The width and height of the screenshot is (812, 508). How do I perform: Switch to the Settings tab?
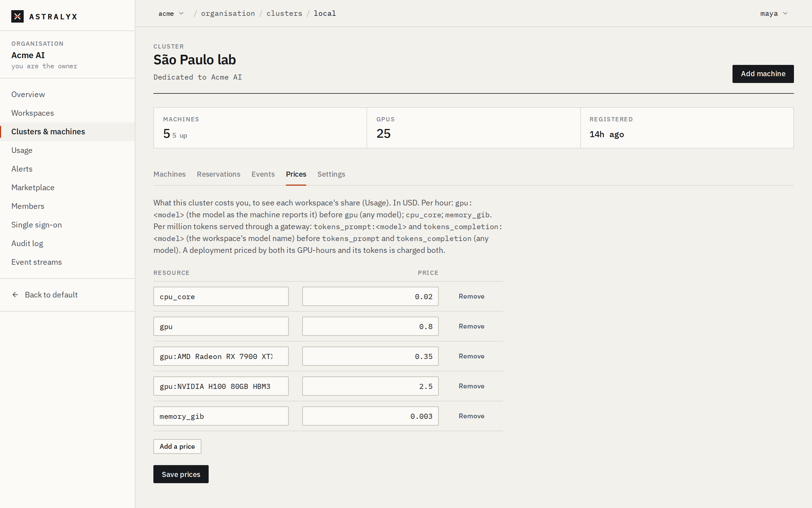tap(331, 174)
